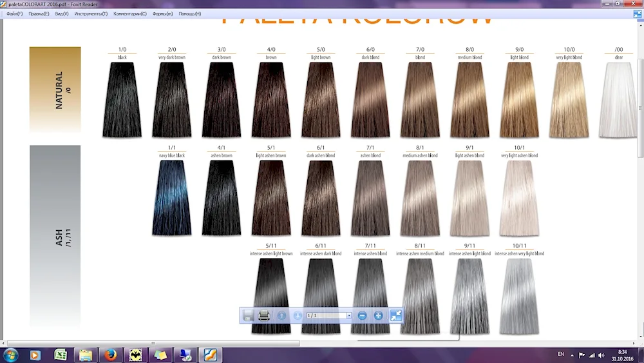
Task: Open Firefox from the taskbar
Action: pos(110,355)
